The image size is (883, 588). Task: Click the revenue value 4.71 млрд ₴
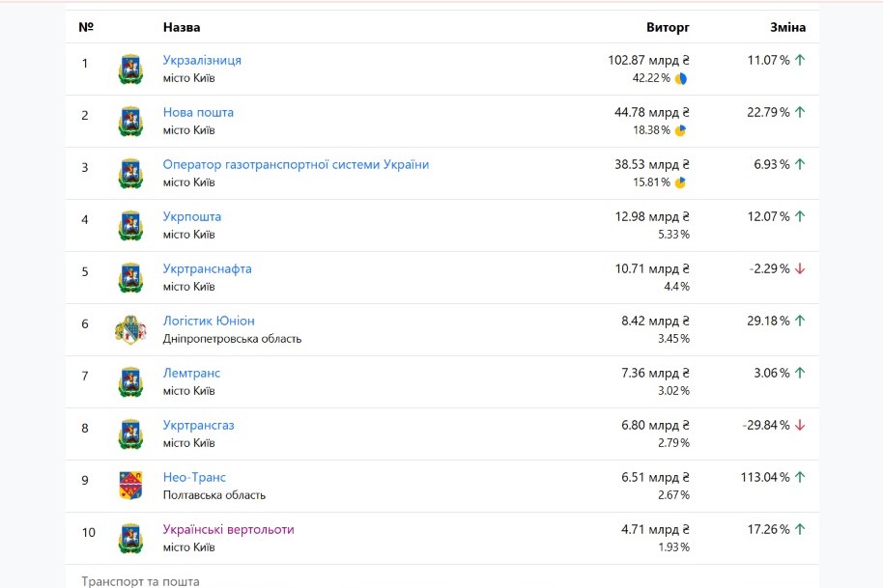(x=656, y=529)
